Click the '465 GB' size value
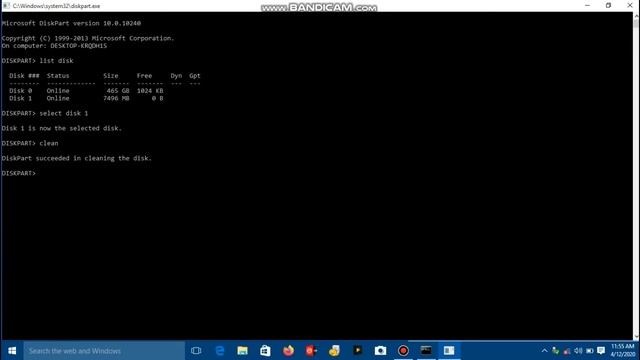Image resolution: width=640 pixels, height=360 pixels. click(x=118, y=91)
